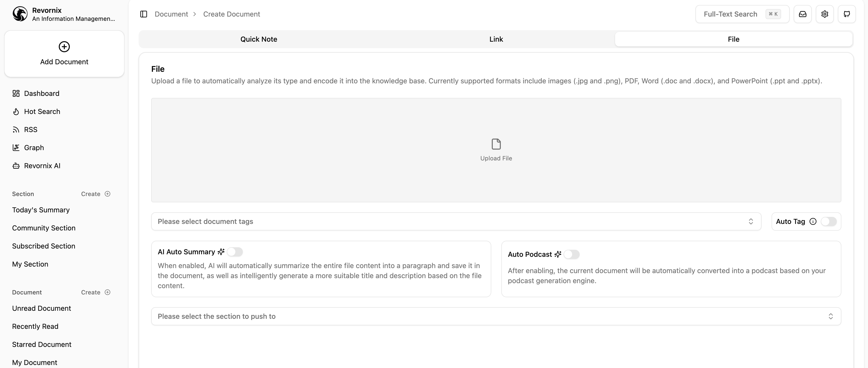This screenshot has height=368, width=868.
Task: Open the inbox notifications icon
Action: click(x=802, y=14)
